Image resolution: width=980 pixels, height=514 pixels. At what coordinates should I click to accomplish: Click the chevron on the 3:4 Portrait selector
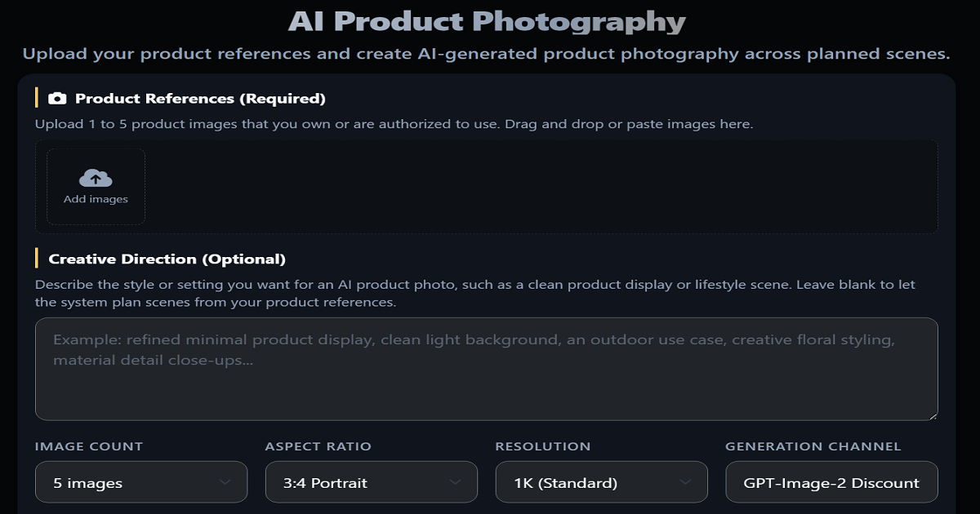coord(455,482)
